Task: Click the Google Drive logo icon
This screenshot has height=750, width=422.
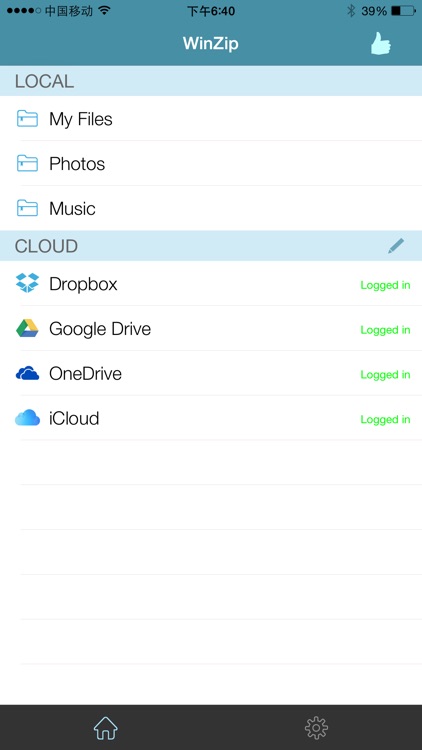Action: coord(27,328)
